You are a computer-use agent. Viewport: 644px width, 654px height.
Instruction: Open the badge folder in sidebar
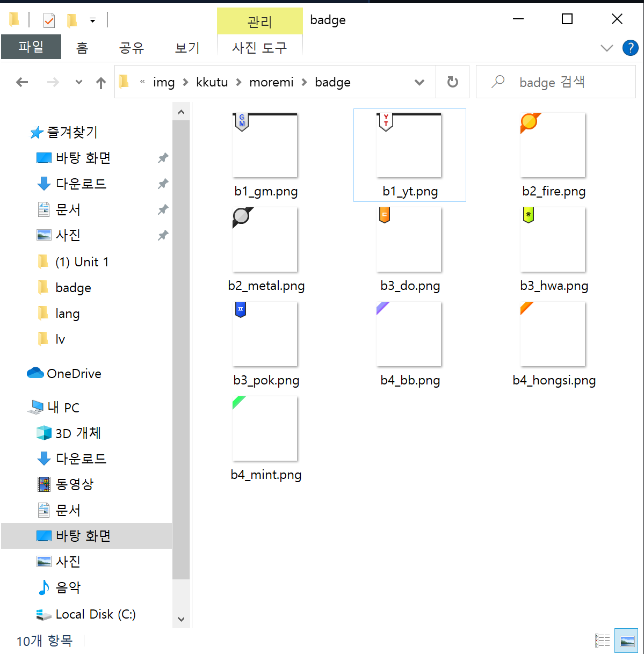click(65, 288)
